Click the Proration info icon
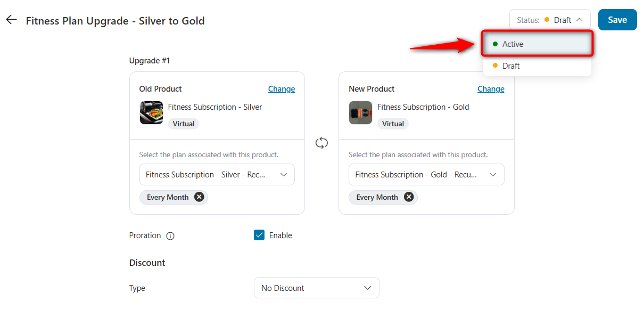The height and width of the screenshot is (309, 644). click(x=170, y=235)
